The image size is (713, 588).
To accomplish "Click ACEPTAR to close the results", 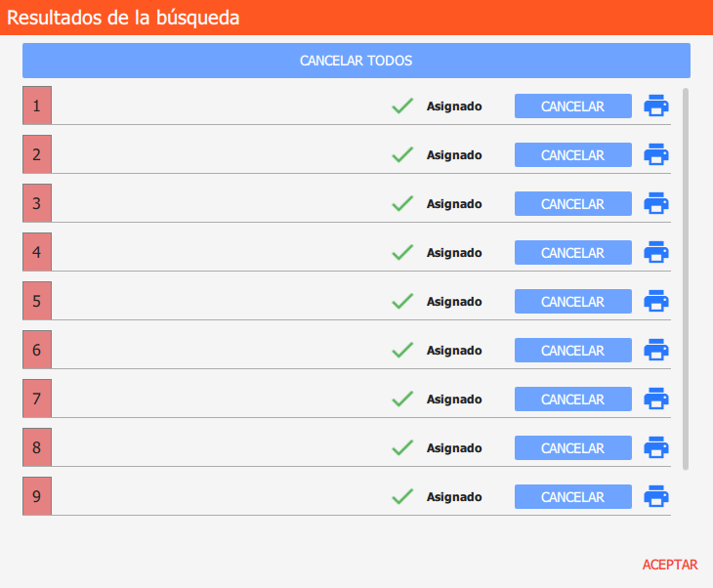I will click(x=670, y=565).
